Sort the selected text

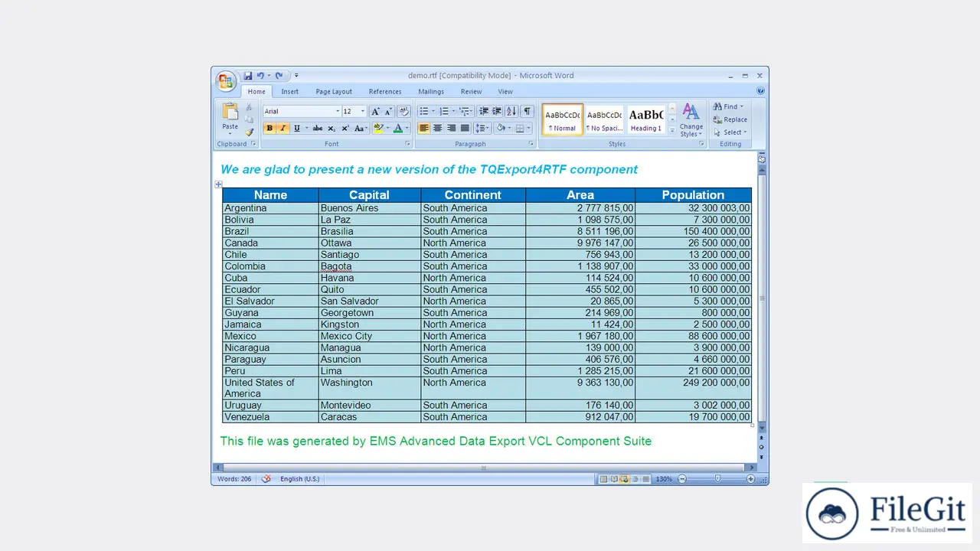(511, 112)
